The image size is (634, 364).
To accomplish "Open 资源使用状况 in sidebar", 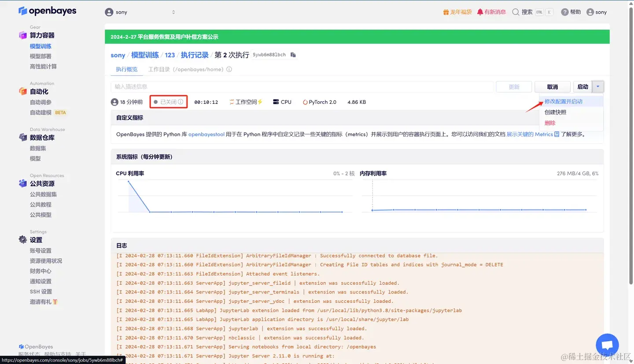I will 46,261.
